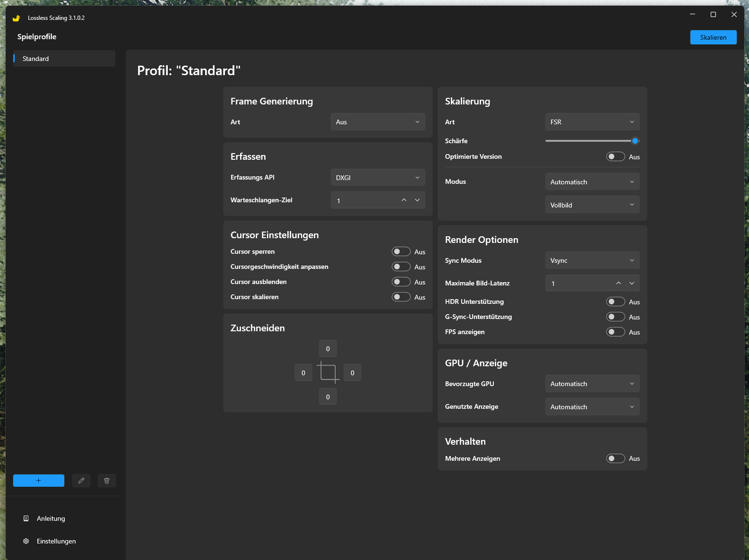Open Sync Modus dropdown showing Vsync
749x560 pixels.
tap(593, 260)
